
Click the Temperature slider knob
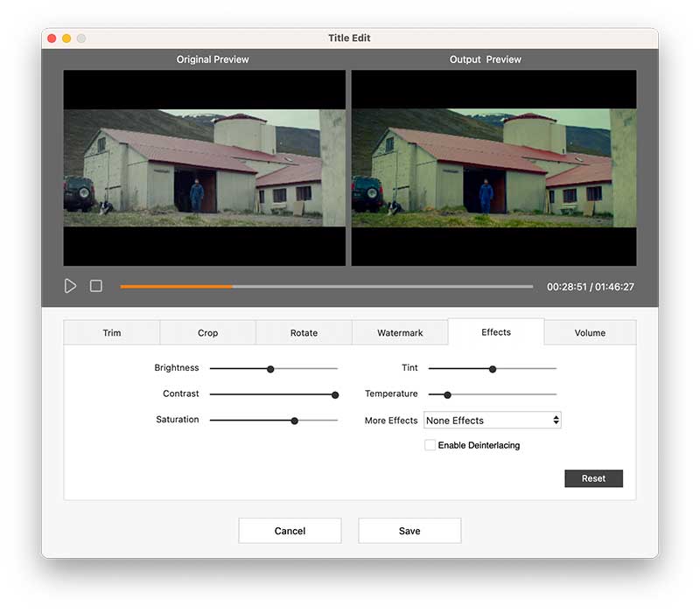[447, 394]
